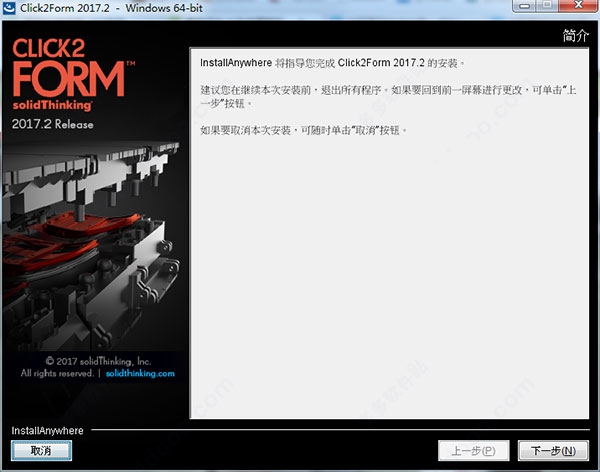Click the installer icon in title bar
Image resolution: width=600 pixels, height=472 pixels.
(9, 8)
